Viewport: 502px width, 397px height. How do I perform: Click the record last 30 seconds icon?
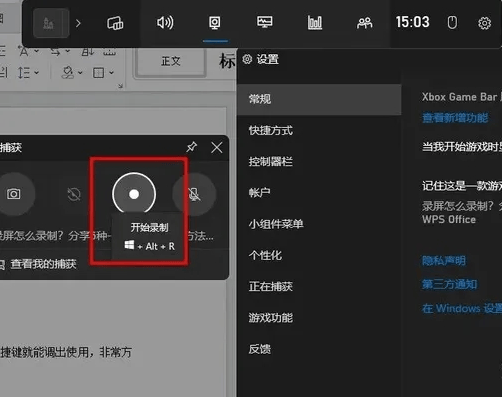[74, 194]
